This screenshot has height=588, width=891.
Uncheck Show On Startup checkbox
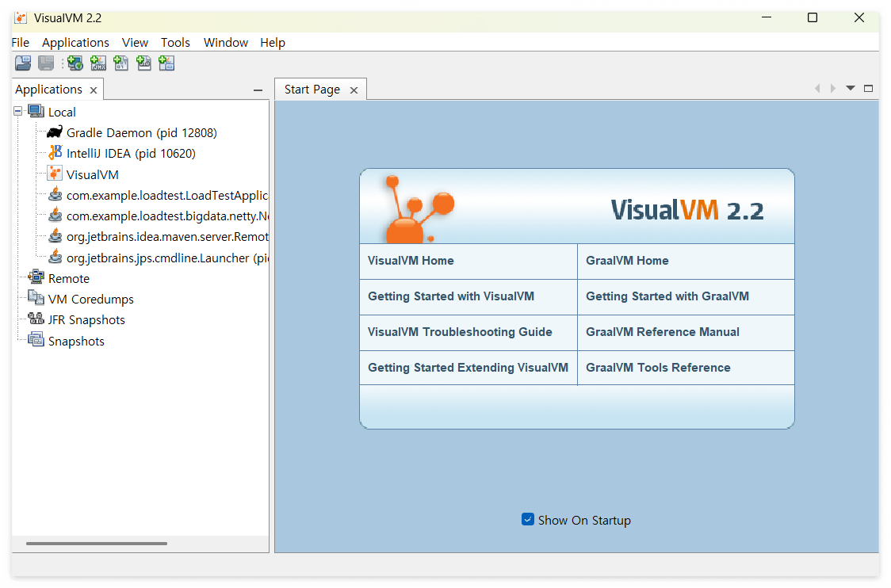(528, 519)
